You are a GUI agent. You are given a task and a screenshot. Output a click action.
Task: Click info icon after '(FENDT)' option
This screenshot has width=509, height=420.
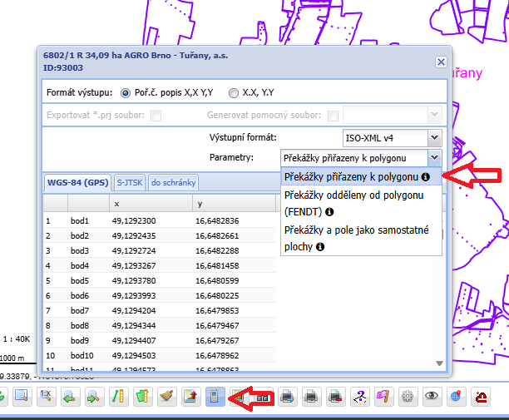click(329, 212)
